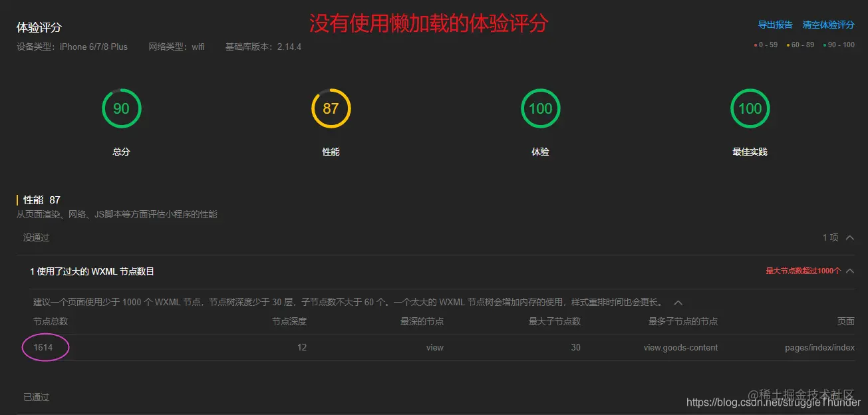Select the view.goods-content table cell

click(680, 346)
